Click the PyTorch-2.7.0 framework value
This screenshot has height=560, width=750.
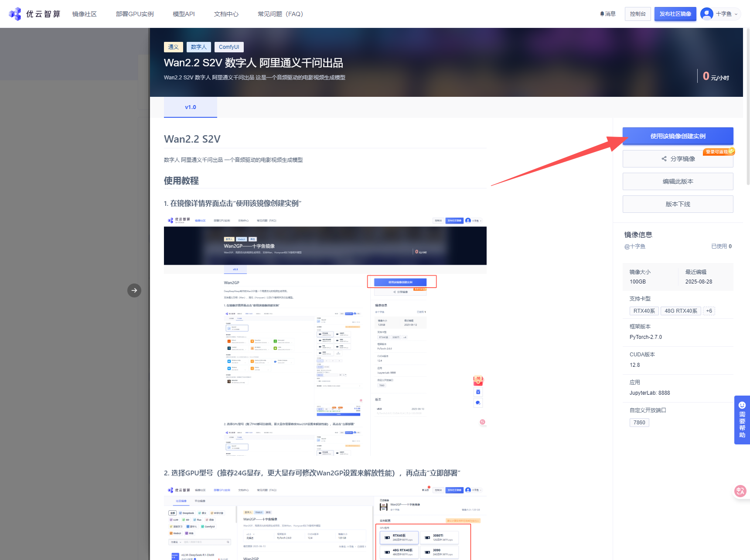646,337
